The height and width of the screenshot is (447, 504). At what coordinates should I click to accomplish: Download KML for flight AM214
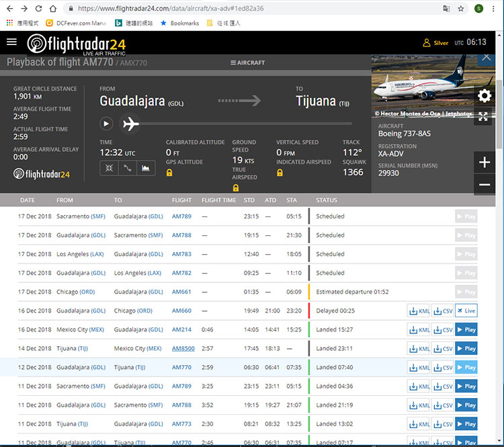[419, 330]
